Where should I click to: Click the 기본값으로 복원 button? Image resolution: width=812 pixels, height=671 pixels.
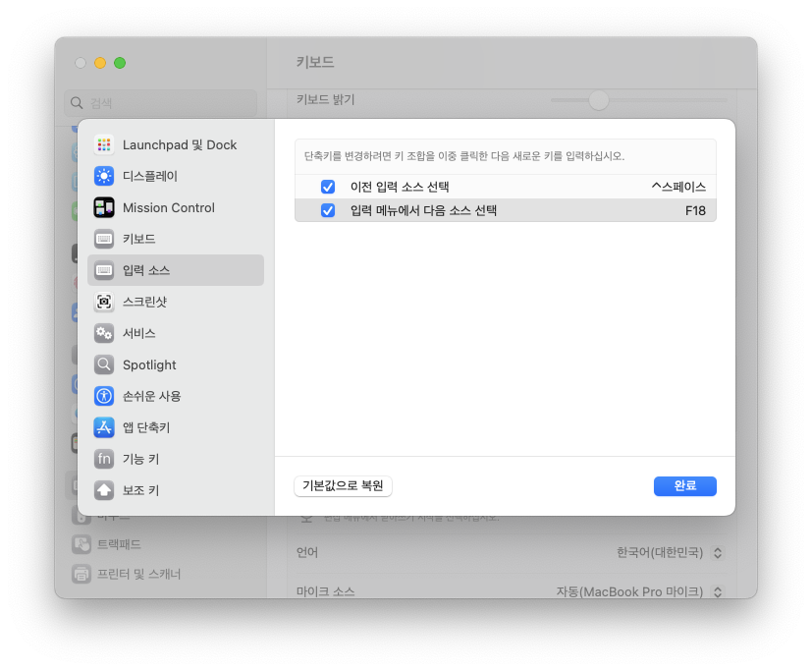point(343,486)
